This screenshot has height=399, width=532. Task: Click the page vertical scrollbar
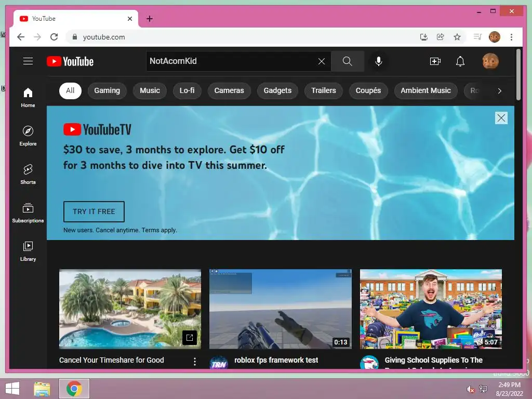pyautogui.click(x=518, y=75)
